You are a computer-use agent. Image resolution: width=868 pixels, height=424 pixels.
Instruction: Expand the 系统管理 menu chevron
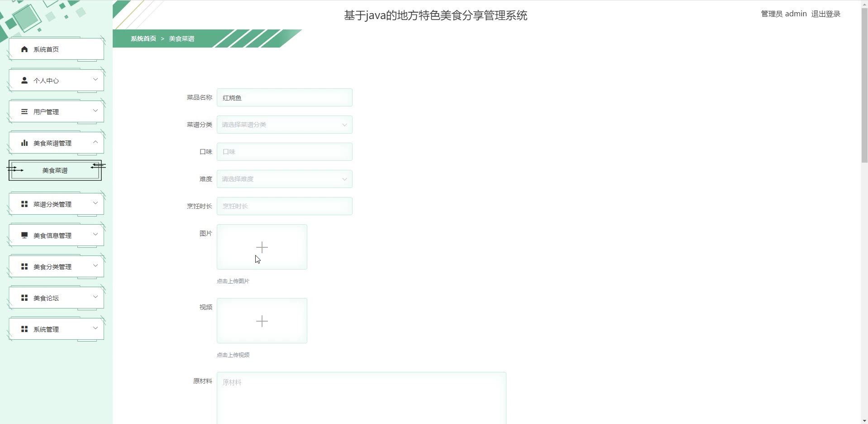pyautogui.click(x=95, y=328)
